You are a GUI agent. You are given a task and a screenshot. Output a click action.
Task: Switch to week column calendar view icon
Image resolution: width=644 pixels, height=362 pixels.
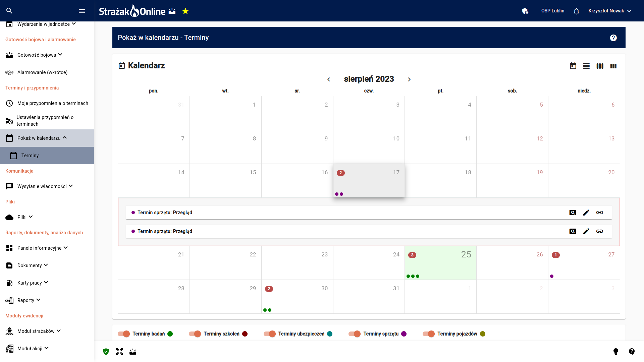(x=600, y=66)
